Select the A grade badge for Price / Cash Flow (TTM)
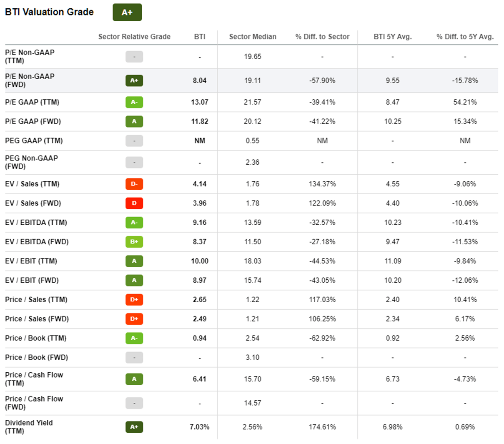The height and width of the screenshot is (444, 504). pyautogui.click(x=134, y=379)
